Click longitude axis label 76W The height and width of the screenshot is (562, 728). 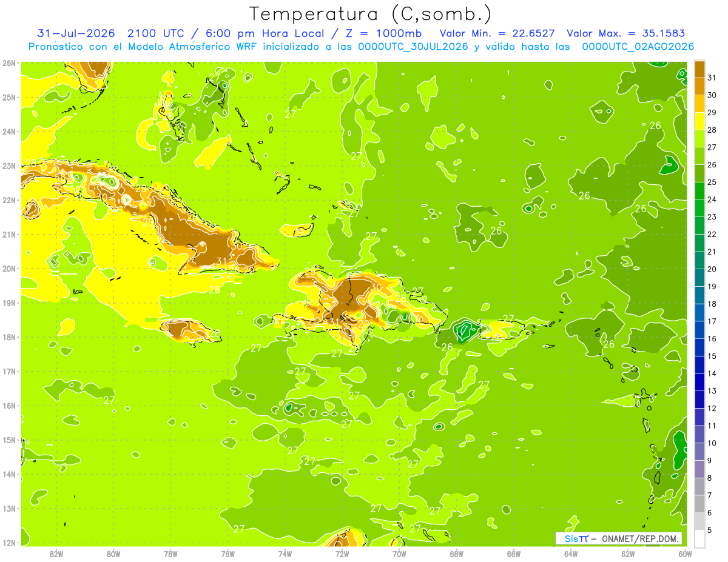tap(227, 554)
